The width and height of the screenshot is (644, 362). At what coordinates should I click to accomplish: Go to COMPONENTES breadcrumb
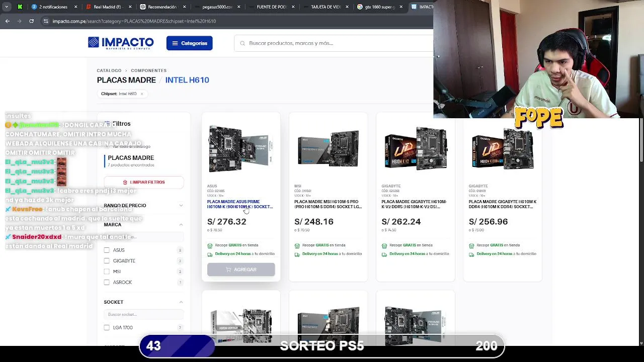coord(148,70)
